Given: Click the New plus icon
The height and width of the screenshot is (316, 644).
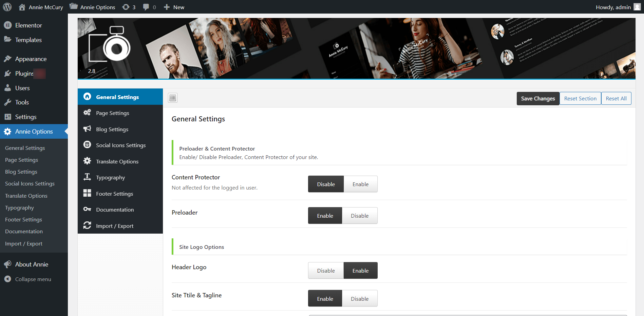Looking at the screenshot, I should [167, 7].
